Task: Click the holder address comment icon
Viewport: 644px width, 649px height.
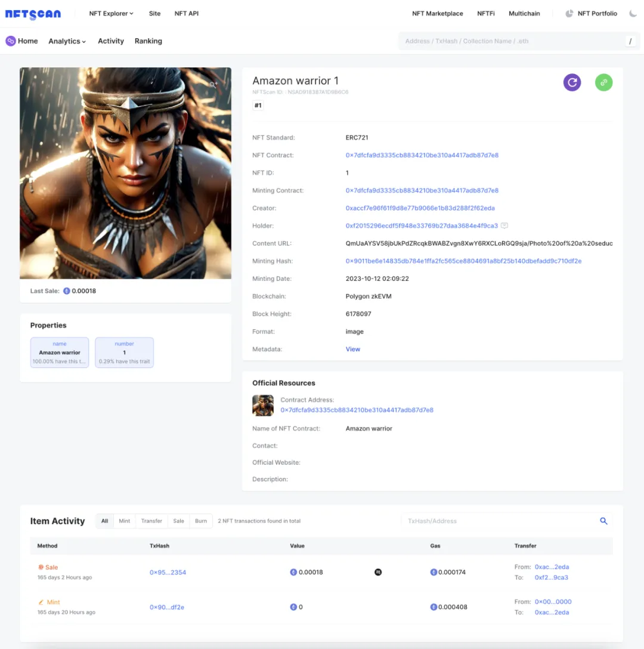Action: pyautogui.click(x=504, y=225)
